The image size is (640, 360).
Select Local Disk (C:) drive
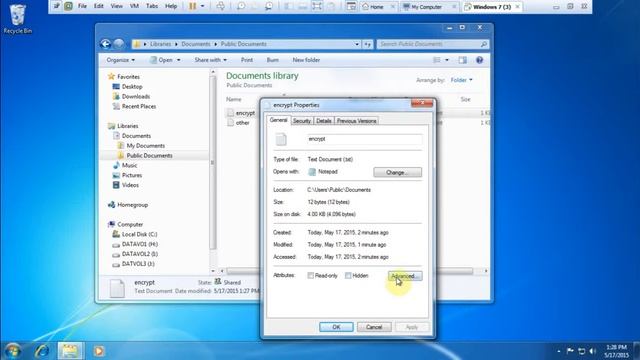pyautogui.click(x=139, y=234)
